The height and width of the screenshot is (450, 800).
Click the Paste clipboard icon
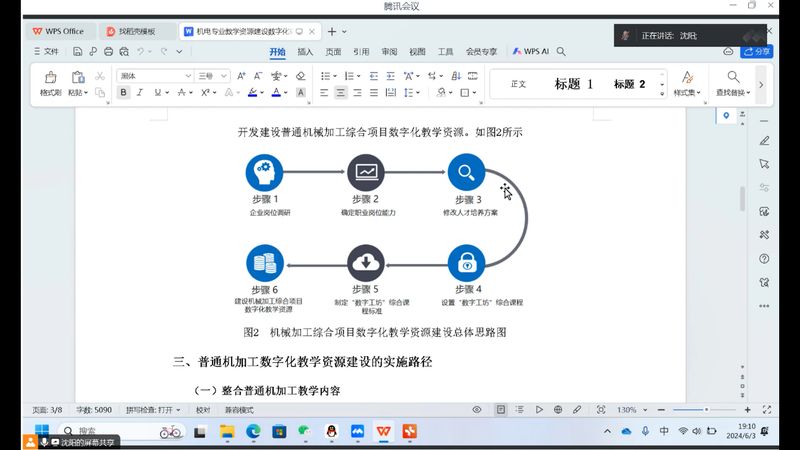(x=77, y=78)
